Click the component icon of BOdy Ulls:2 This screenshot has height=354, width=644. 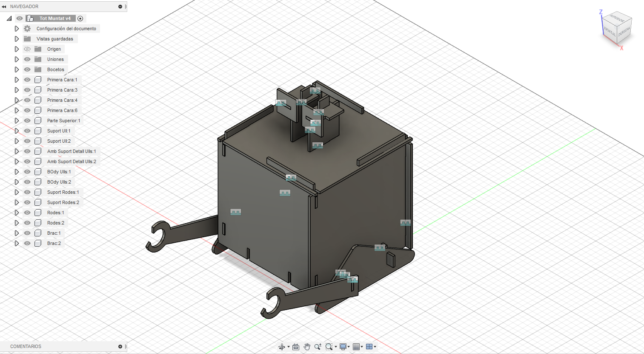(x=38, y=182)
